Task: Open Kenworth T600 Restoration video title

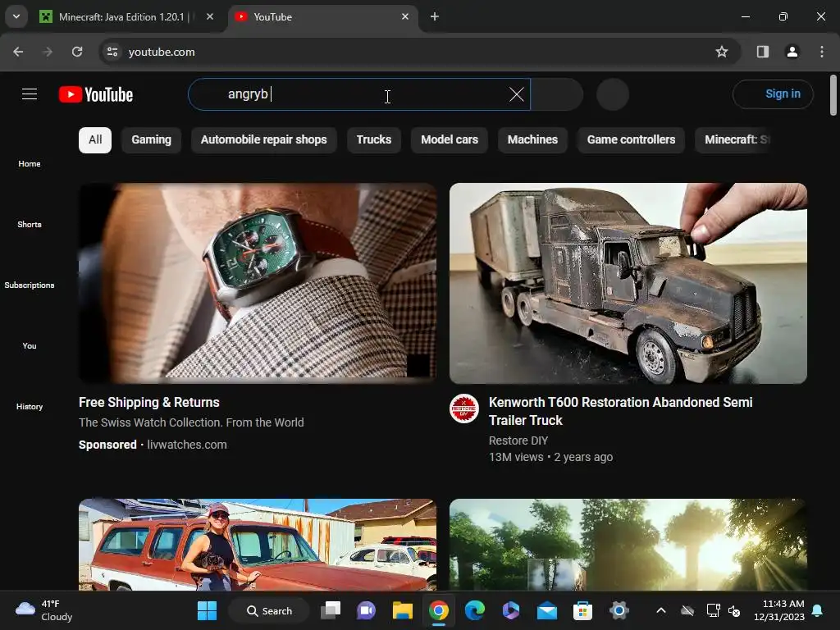Action: click(x=620, y=411)
